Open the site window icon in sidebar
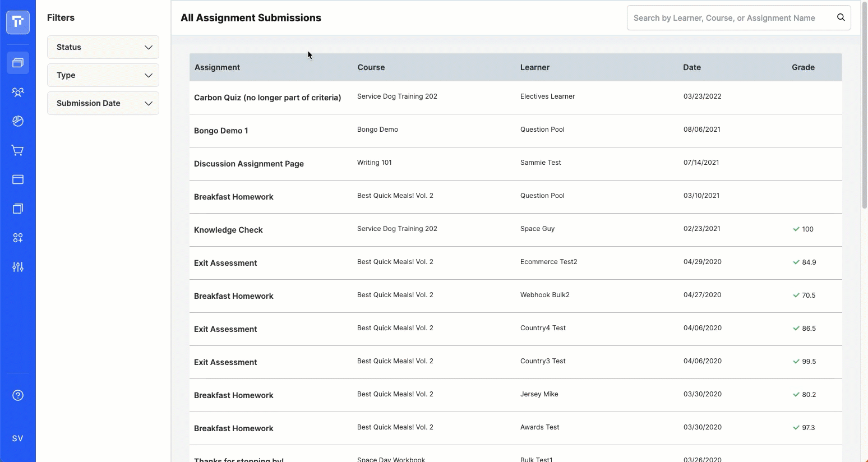The height and width of the screenshot is (462, 868). click(18, 179)
